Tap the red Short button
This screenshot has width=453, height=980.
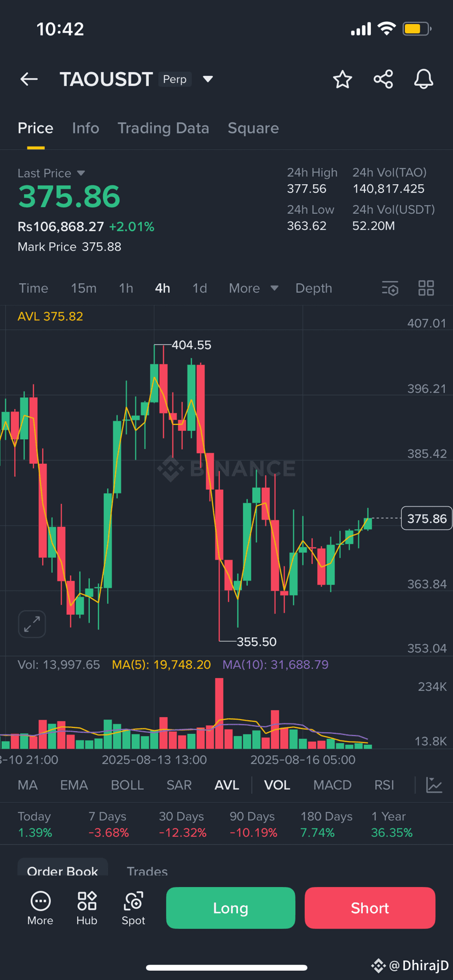pyautogui.click(x=370, y=908)
